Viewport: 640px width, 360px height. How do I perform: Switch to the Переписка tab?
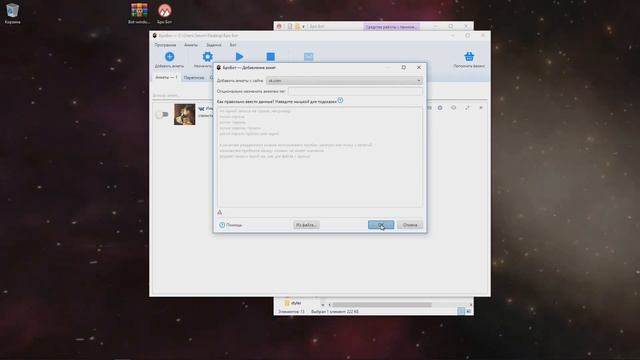(x=194, y=78)
